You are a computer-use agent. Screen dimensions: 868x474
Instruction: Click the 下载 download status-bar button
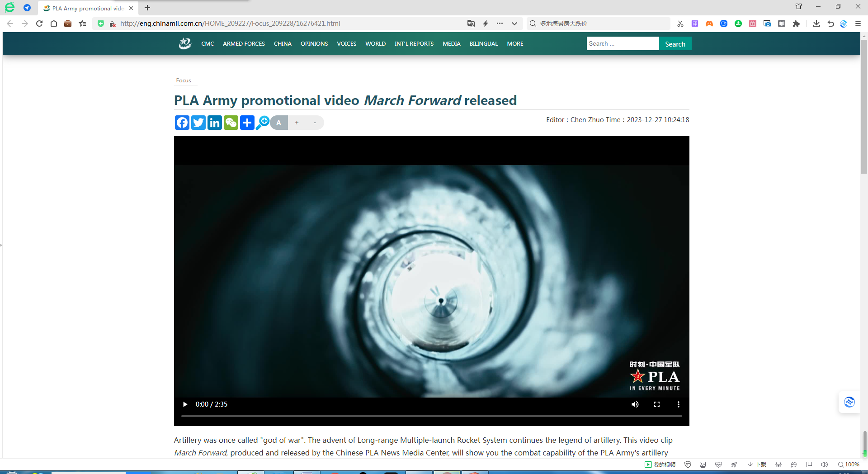(x=757, y=465)
